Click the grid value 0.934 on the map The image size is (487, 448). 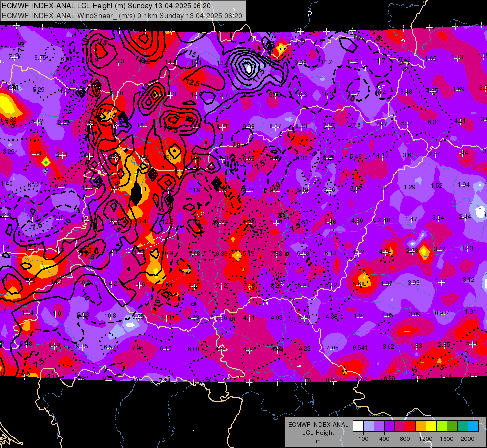[442, 313]
